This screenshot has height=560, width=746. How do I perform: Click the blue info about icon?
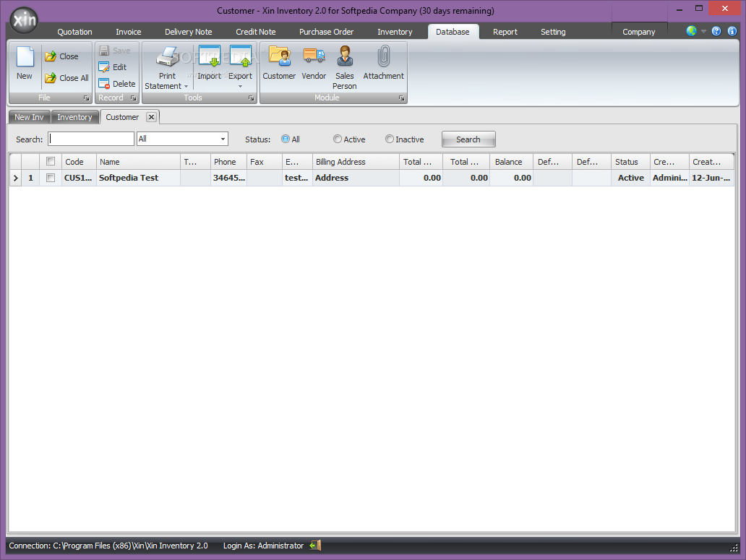(x=732, y=31)
